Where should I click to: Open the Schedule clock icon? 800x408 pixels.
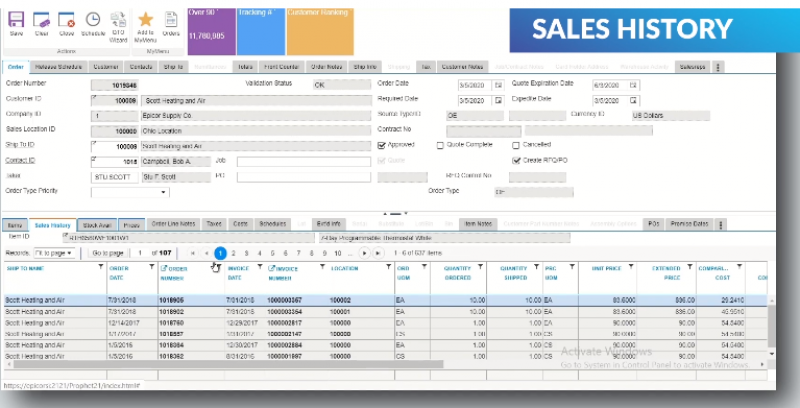(x=92, y=21)
